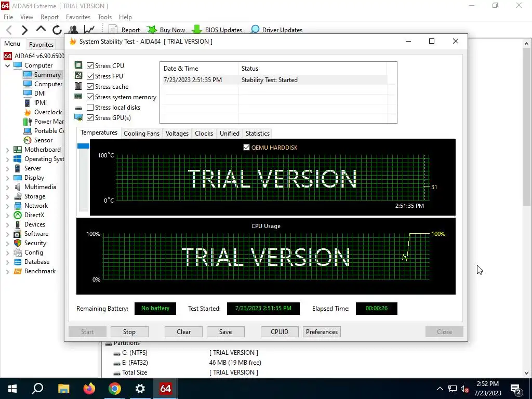The width and height of the screenshot is (532, 399).
Task: Click the Security shield icon in tree
Action: [x=17, y=243]
